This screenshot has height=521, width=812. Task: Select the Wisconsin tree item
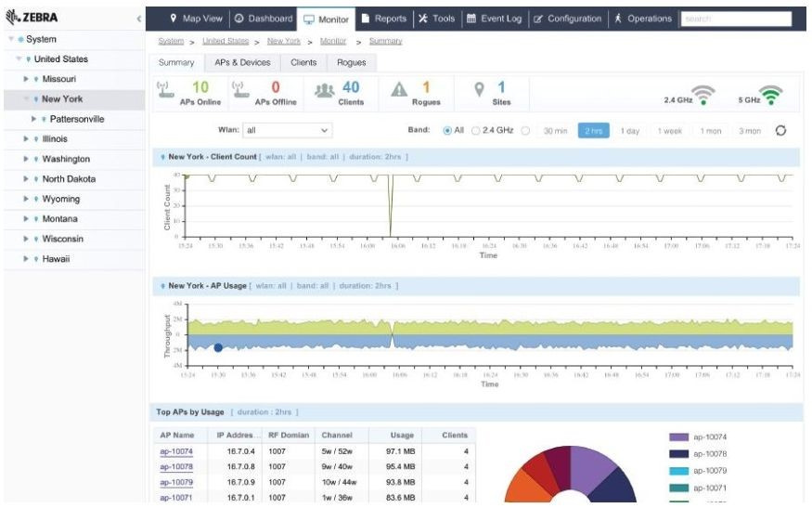pos(63,239)
